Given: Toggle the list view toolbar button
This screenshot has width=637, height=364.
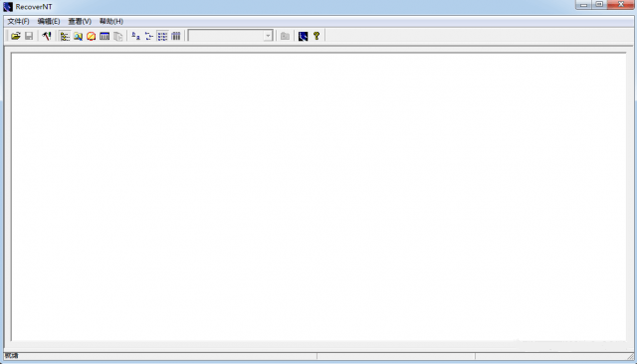Looking at the screenshot, I should (162, 36).
